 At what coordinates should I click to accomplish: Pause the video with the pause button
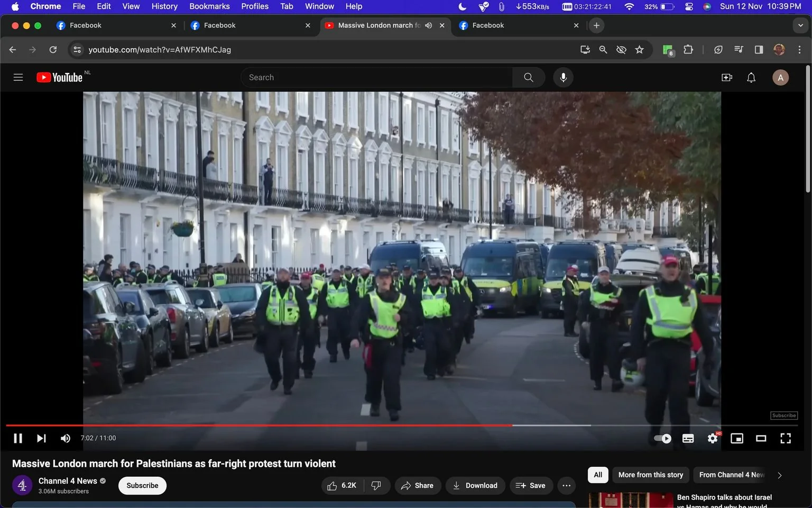point(18,438)
